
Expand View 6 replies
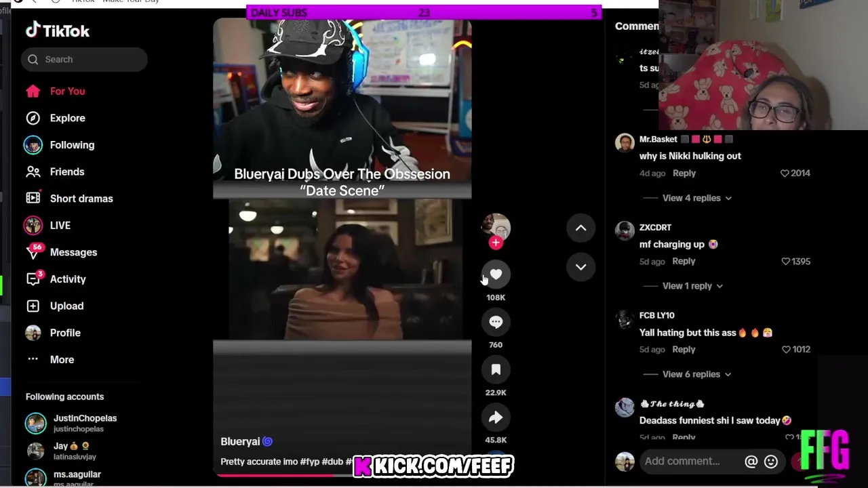[x=696, y=374]
